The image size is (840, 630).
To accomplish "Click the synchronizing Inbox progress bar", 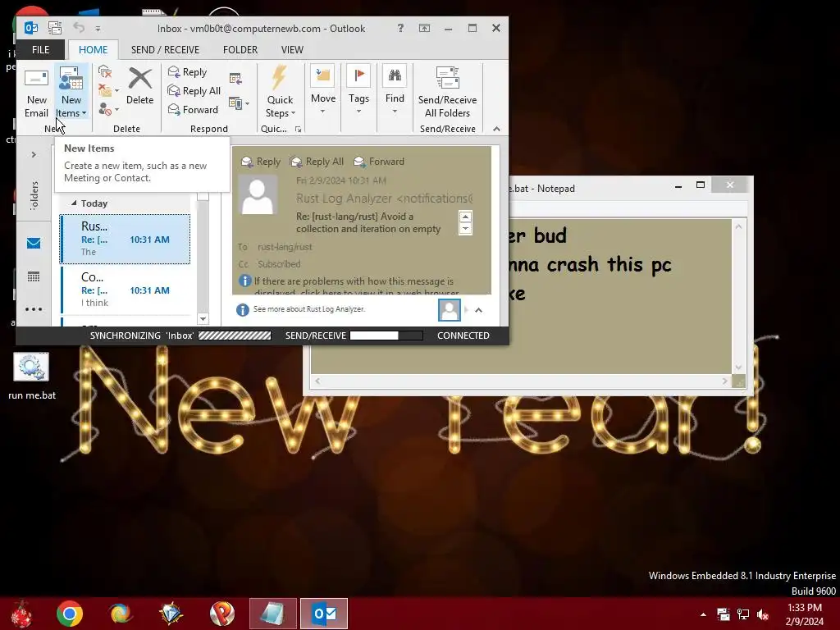I will pyautogui.click(x=235, y=336).
